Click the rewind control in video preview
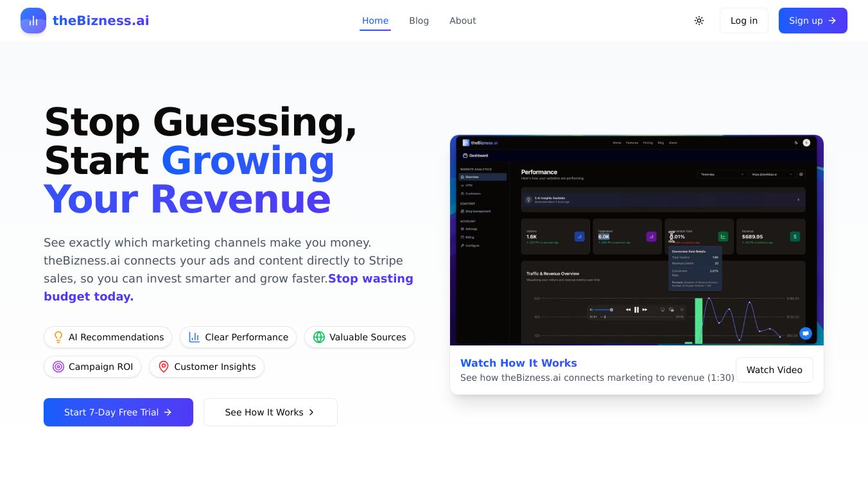Image resolution: width=868 pixels, height=488 pixels. (629, 309)
